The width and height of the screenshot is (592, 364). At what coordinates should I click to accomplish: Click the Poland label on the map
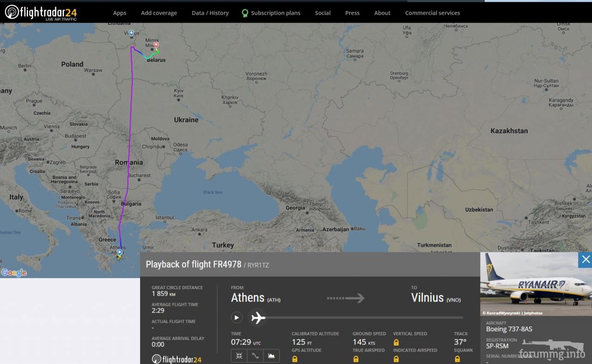tap(72, 64)
